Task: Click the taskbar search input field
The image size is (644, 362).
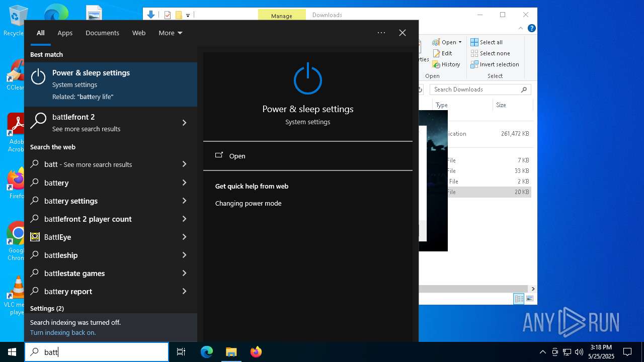Action: [97, 352]
